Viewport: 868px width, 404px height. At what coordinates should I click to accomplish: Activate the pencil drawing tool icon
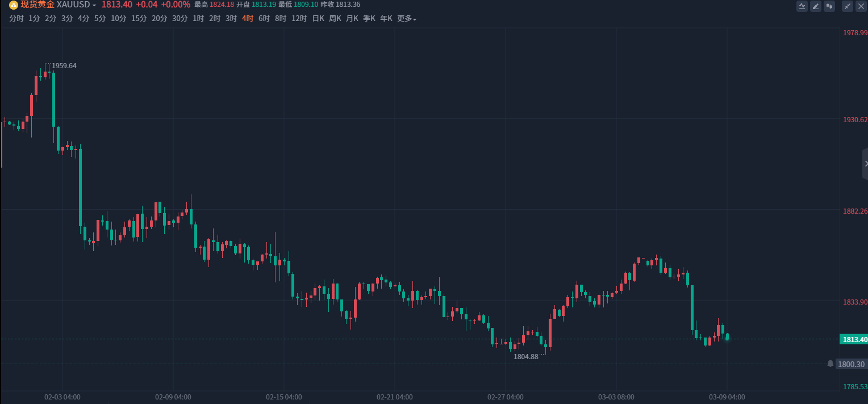tap(816, 6)
